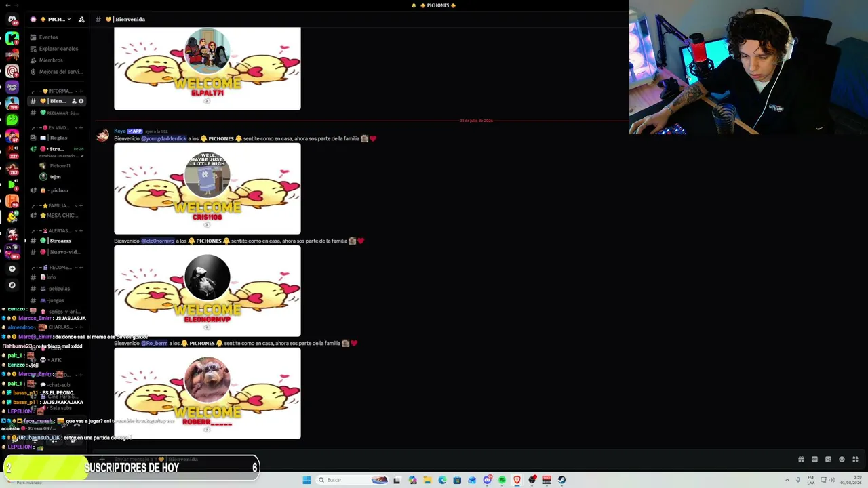This screenshot has height=488, width=868.
Task: Open @Ro_berrr mention
Action: (x=154, y=343)
